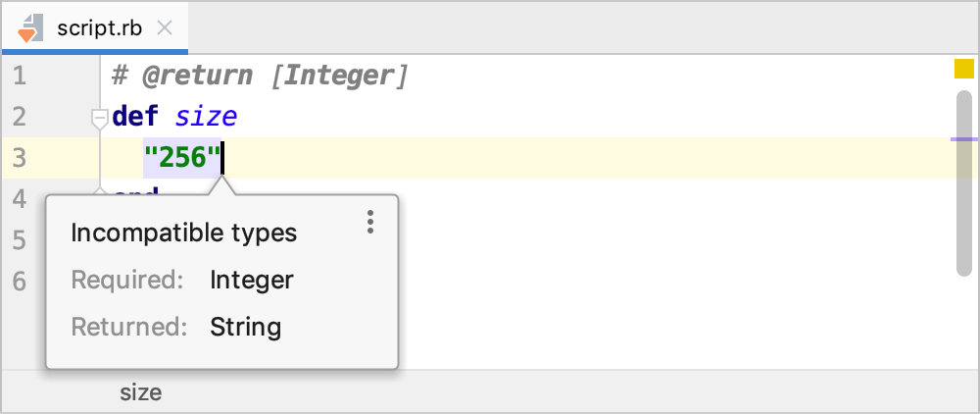Collapse the def size method fold marker

tap(99, 118)
